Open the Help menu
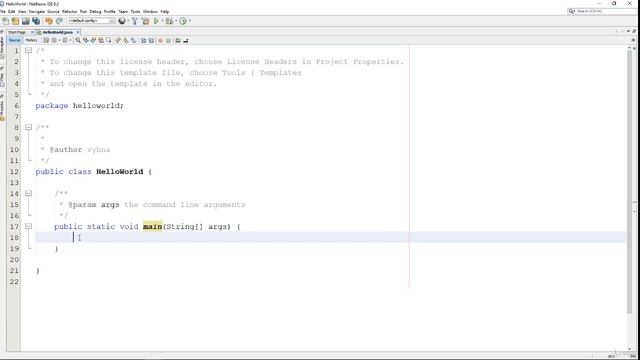The image size is (640, 360). coord(164,11)
